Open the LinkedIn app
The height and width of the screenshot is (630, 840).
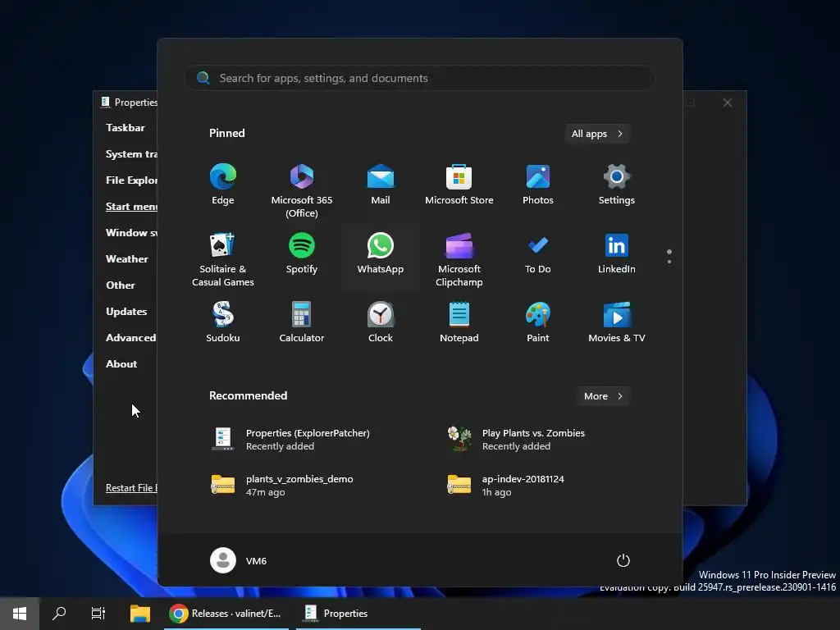tap(617, 254)
